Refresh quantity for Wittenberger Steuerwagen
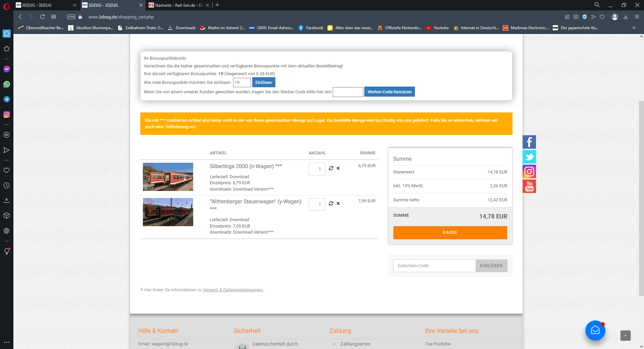644x349 pixels. [x=331, y=203]
